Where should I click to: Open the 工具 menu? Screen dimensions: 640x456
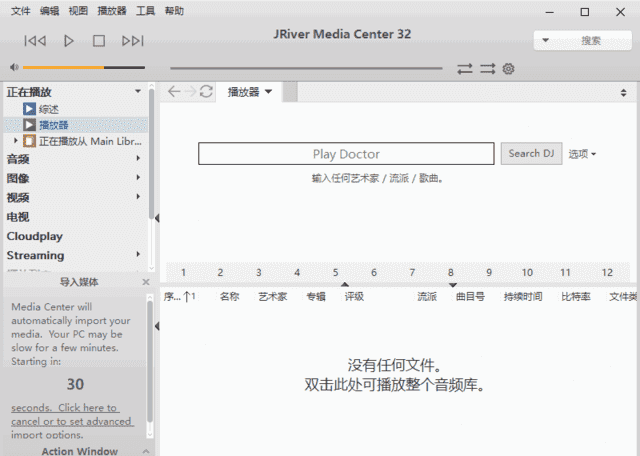point(145,11)
